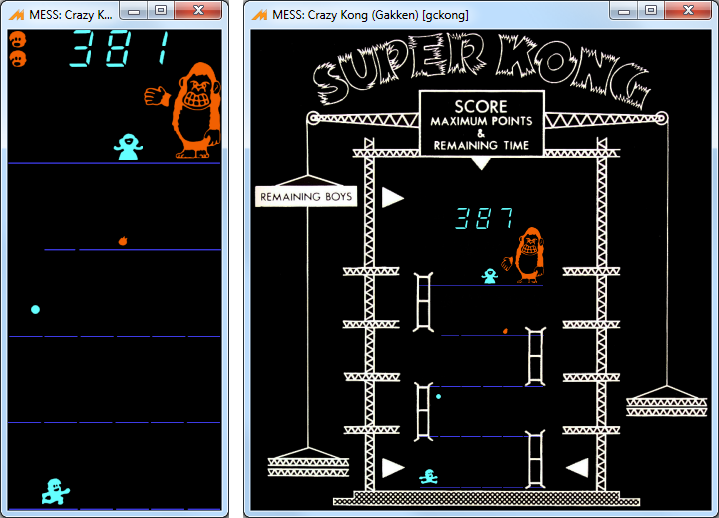Image resolution: width=719 pixels, height=518 pixels.
Task: Click white arrow beside REMAINING BOYS sign
Action: click(393, 198)
